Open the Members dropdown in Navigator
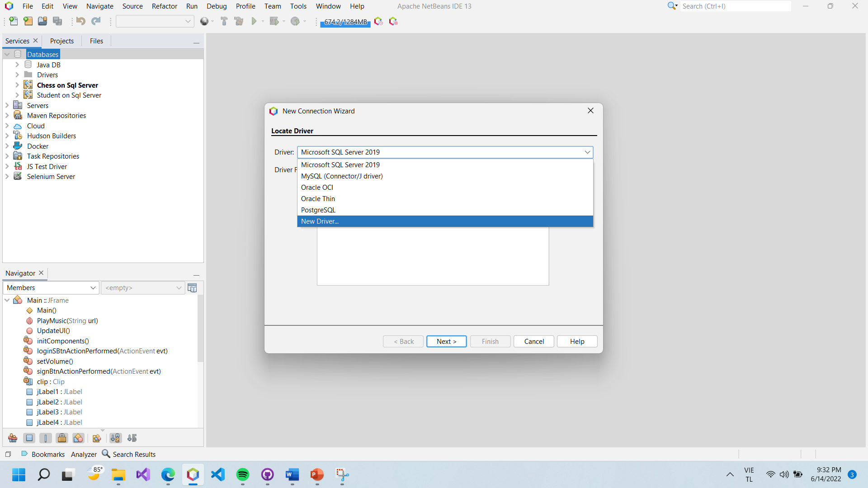The width and height of the screenshot is (868, 488). (x=51, y=288)
